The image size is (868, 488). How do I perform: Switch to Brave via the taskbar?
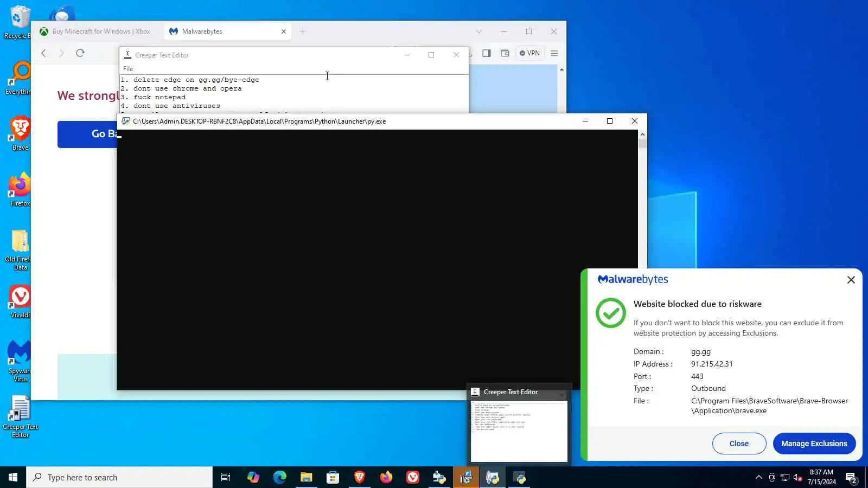tap(359, 477)
